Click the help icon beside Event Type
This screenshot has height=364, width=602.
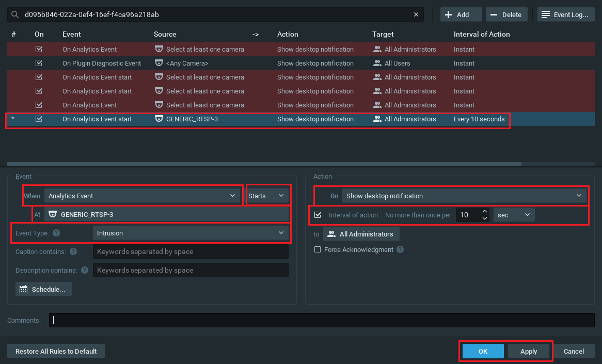[x=56, y=233]
